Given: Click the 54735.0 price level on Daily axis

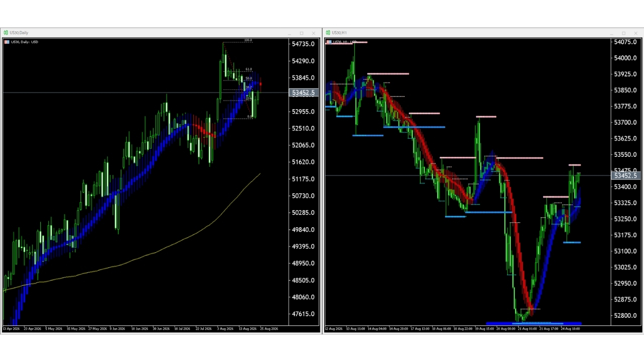Looking at the screenshot, I should click(x=303, y=44).
